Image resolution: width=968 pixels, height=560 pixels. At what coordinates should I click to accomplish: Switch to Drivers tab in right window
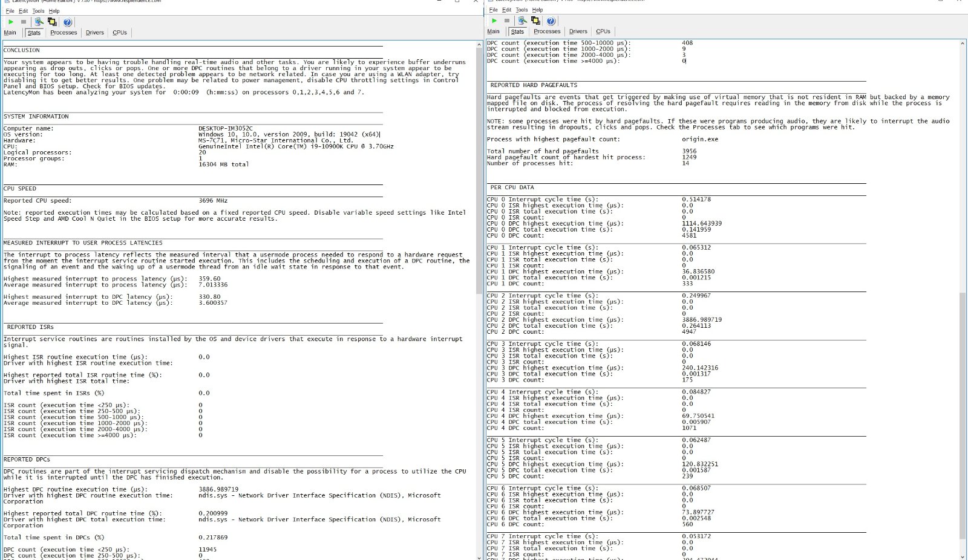click(x=578, y=31)
